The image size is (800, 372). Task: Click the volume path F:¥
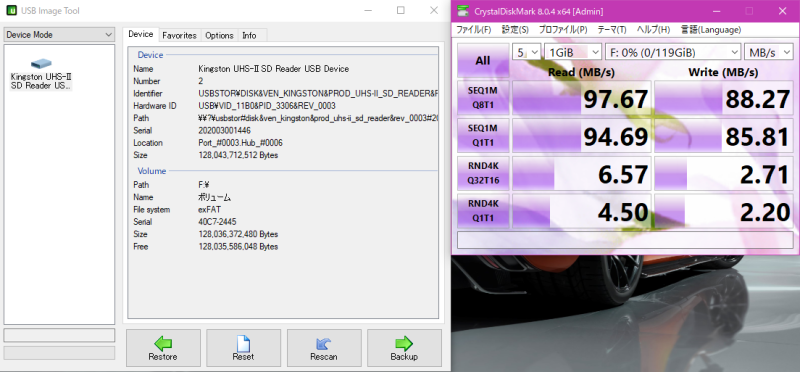point(204,184)
